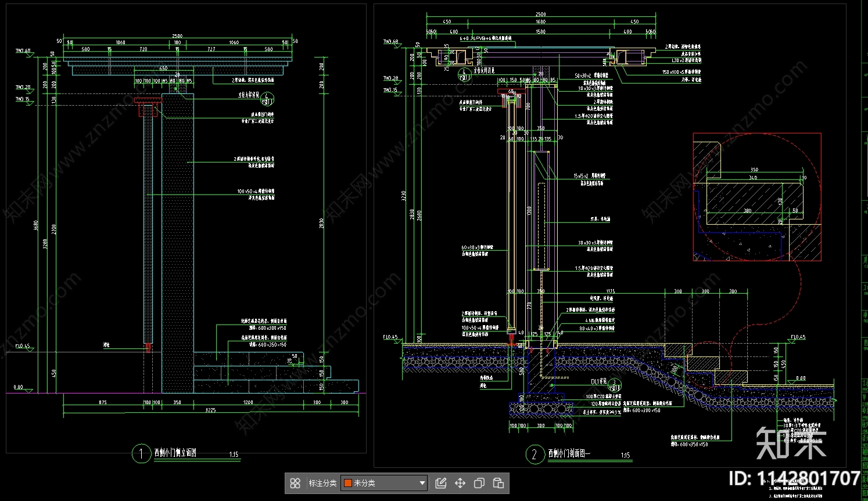
Task: Click the 标注分类 label
Action: coord(322,483)
